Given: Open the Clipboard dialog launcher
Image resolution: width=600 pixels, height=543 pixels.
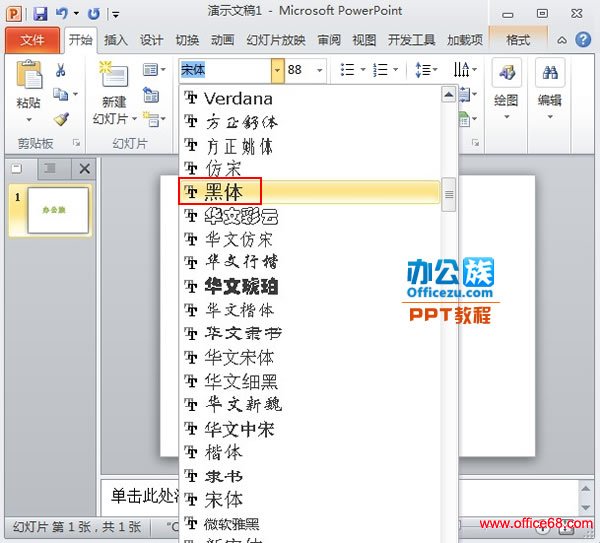Looking at the screenshot, I should [x=77, y=143].
